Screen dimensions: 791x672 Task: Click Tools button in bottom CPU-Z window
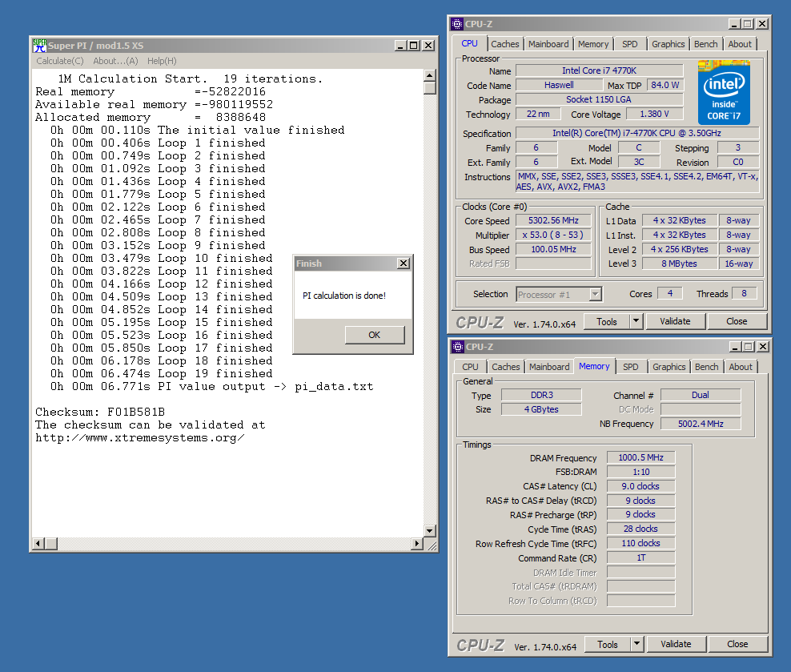coord(608,644)
